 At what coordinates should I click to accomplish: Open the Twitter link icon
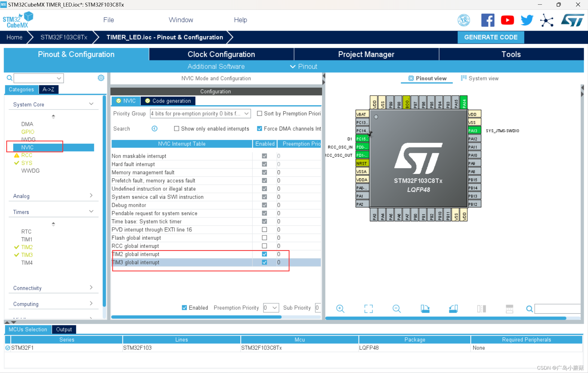pyautogui.click(x=527, y=20)
